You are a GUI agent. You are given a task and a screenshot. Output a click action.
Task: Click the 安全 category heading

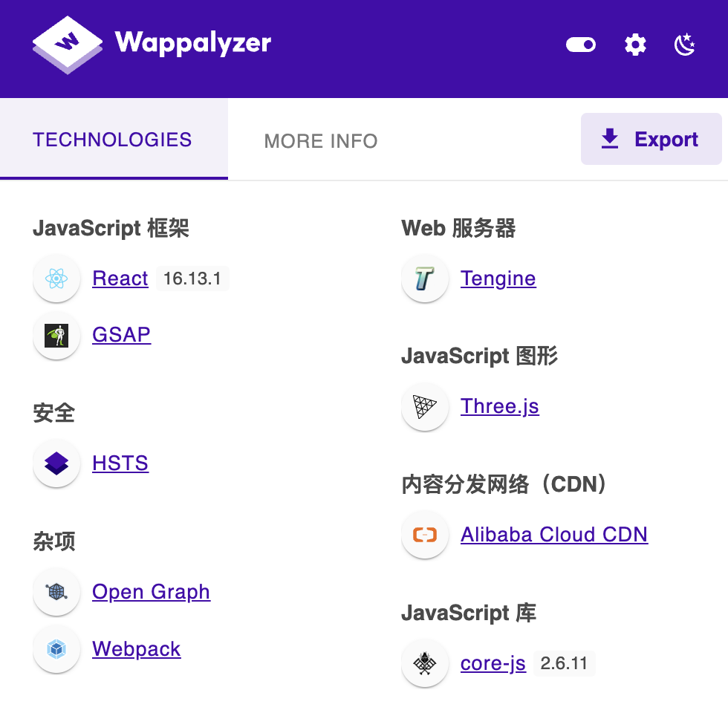pyautogui.click(x=53, y=413)
